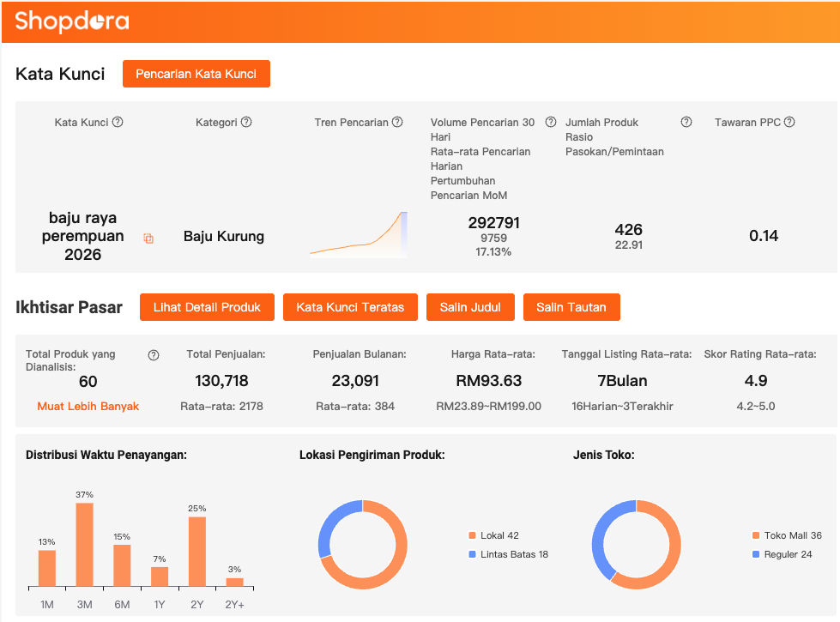Click the search trend sparkline chart
This screenshot has height=622, width=840.
[x=359, y=236]
